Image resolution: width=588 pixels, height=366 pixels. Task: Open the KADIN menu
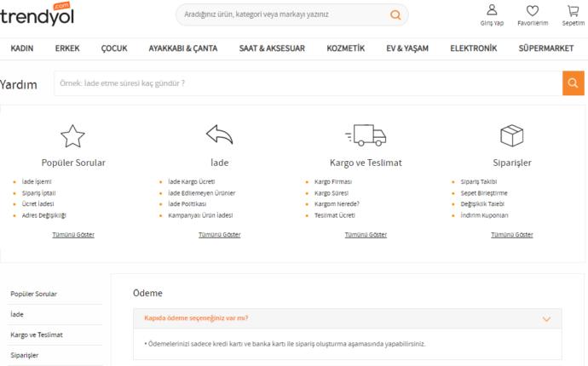click(x=22, y=49)
